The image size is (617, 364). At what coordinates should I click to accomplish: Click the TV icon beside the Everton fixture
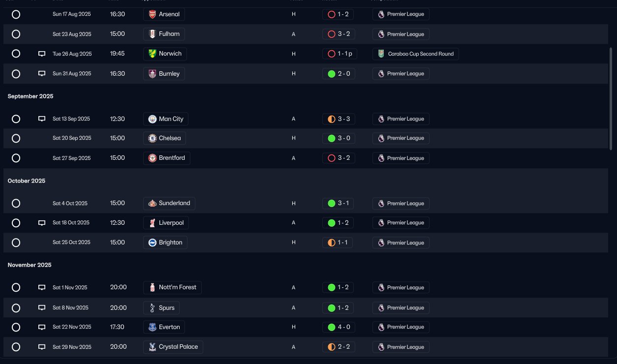(x=42, y=327)
